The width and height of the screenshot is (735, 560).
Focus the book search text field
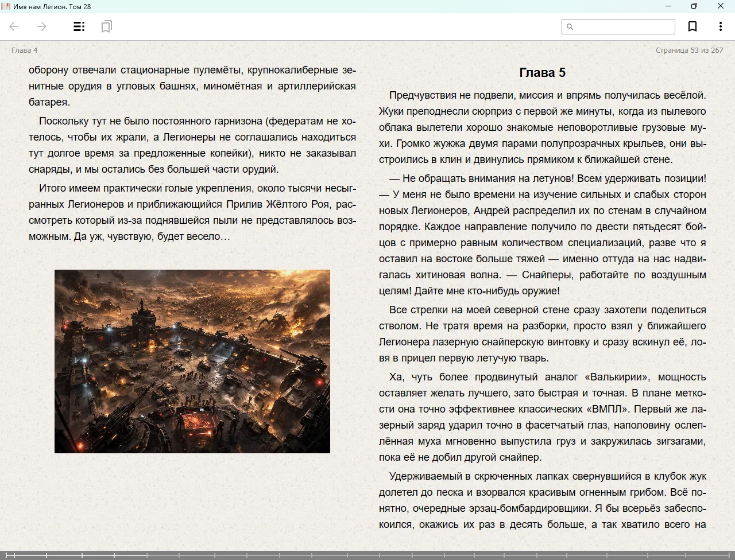click(624, 26)
